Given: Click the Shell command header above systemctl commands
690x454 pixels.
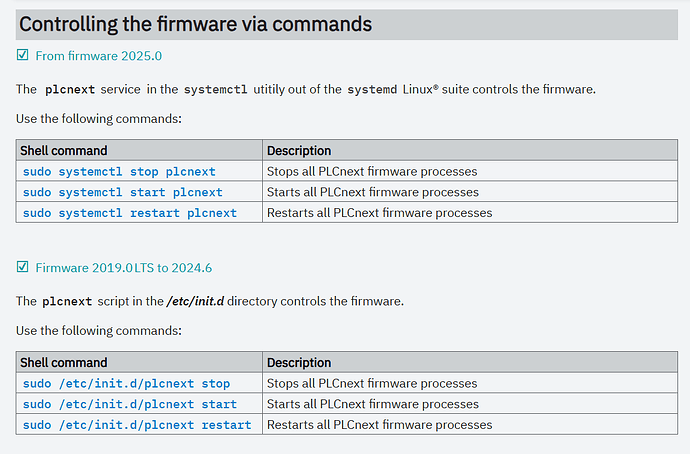Looking at the screenshot, I should pyautogui.click(x=65, y=150).
